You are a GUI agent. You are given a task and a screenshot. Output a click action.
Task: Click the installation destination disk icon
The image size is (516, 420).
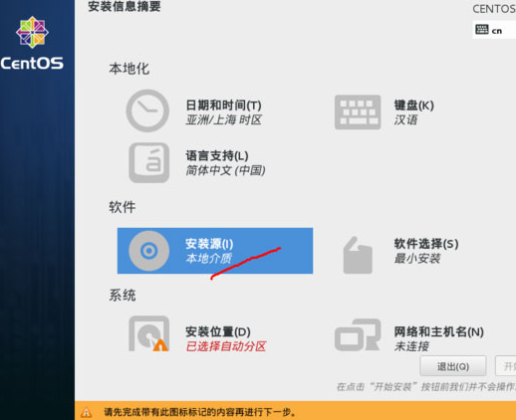(x=149, y=333)
